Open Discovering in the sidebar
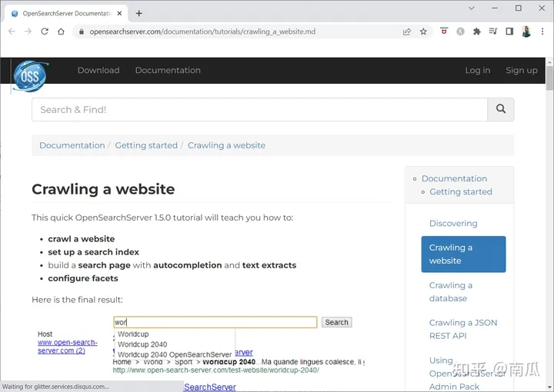Screen dimensions: 554x392 coord(453,224)
